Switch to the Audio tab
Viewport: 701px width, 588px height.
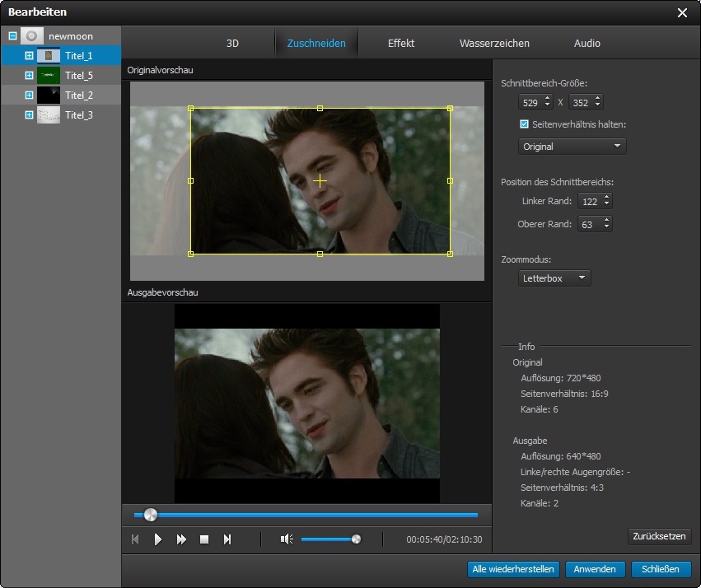pyautogui.click(x=587, y=44)
